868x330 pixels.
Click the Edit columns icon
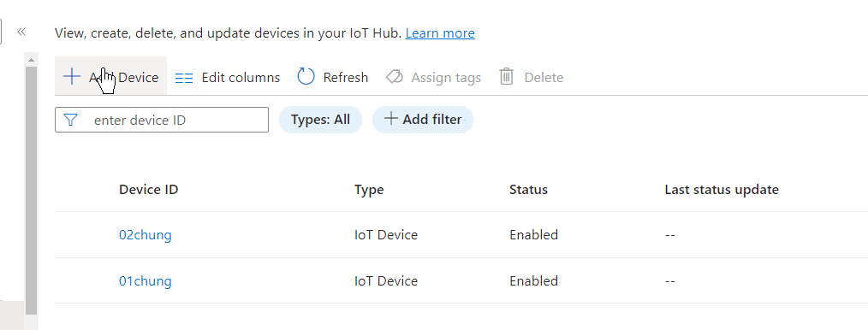tap(184, 78)
